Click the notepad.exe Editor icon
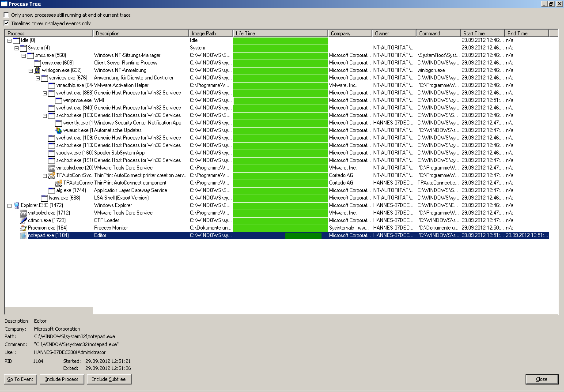Image resolution: width=564 pixels, height=392 pixels. [x=23, y=236]
